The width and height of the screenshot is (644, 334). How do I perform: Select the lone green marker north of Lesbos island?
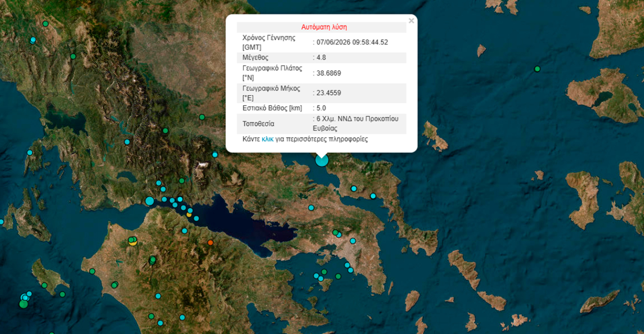click(537, 69)
